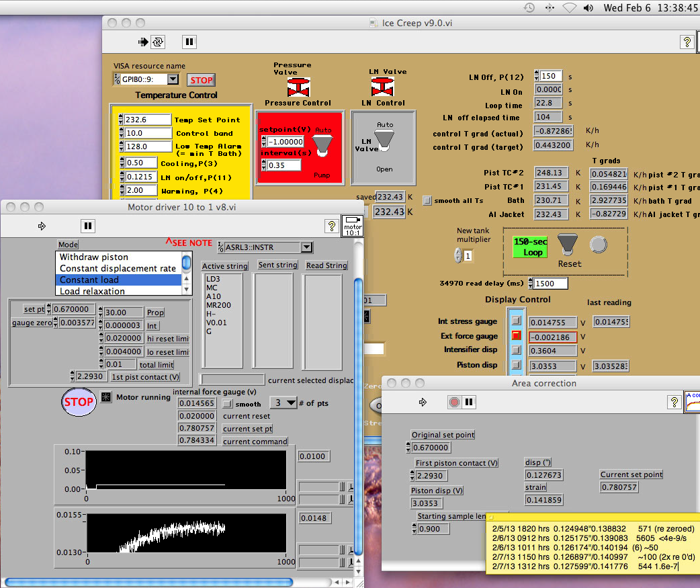The height and width of the screenshot is (588, 700).
Task: Pause the Ice Creep VI execution
Action: point(189,42)
